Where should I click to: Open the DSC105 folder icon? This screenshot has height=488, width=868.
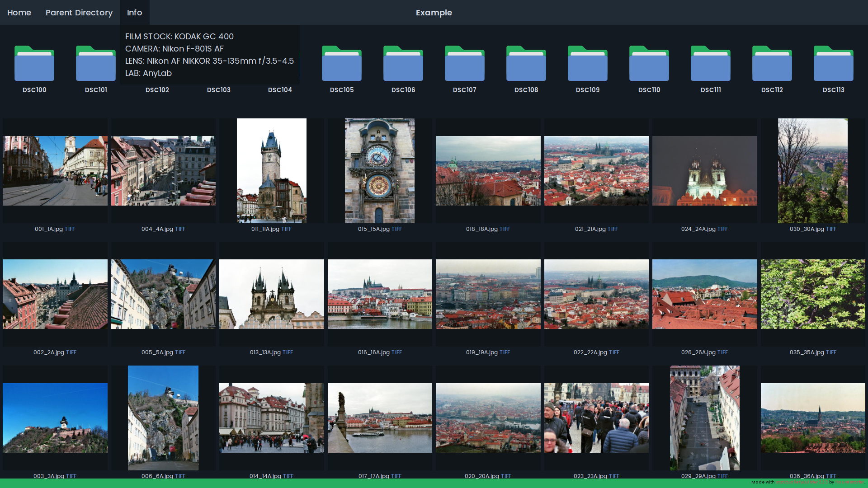pyautogui.click(x=342, y=63)
